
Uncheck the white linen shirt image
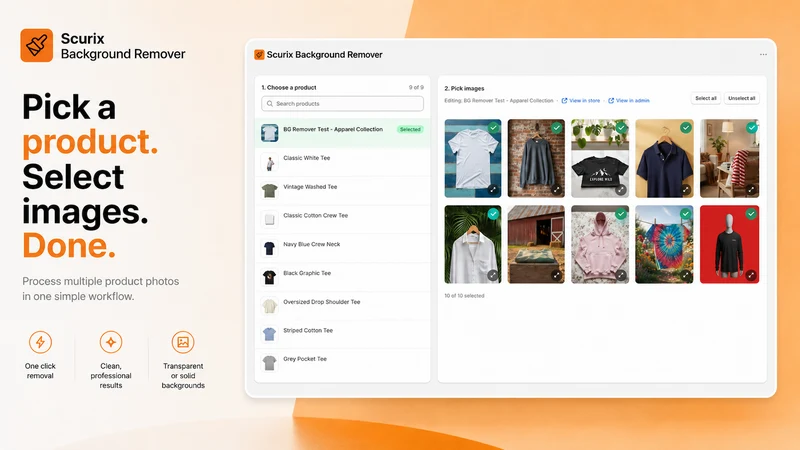(x=493, y=214)
